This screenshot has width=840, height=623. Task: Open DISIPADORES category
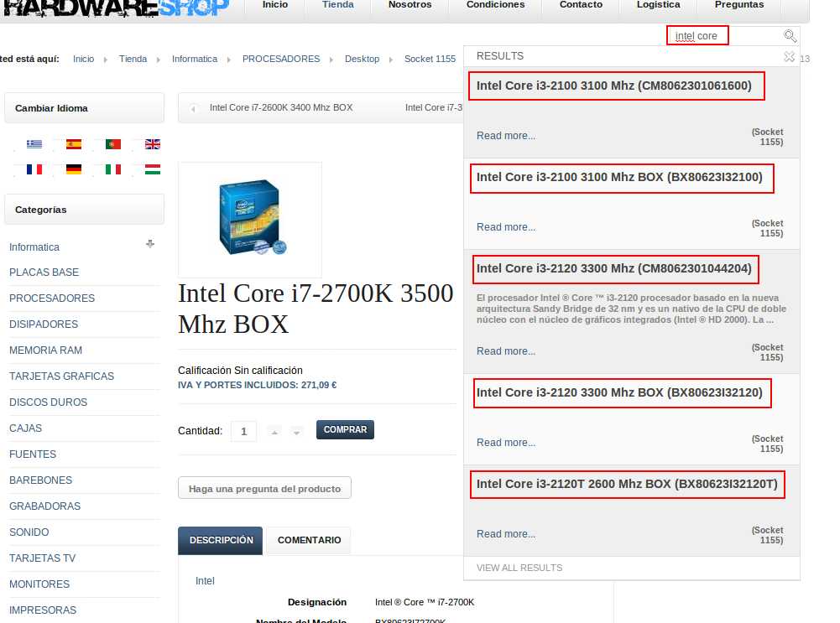tap(44, 324)
